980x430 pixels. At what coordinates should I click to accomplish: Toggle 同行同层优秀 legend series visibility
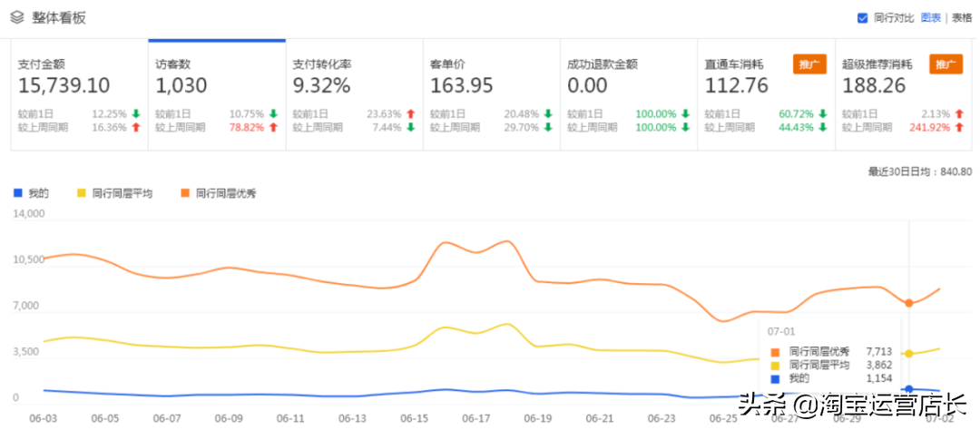click(x=218, y=193)
